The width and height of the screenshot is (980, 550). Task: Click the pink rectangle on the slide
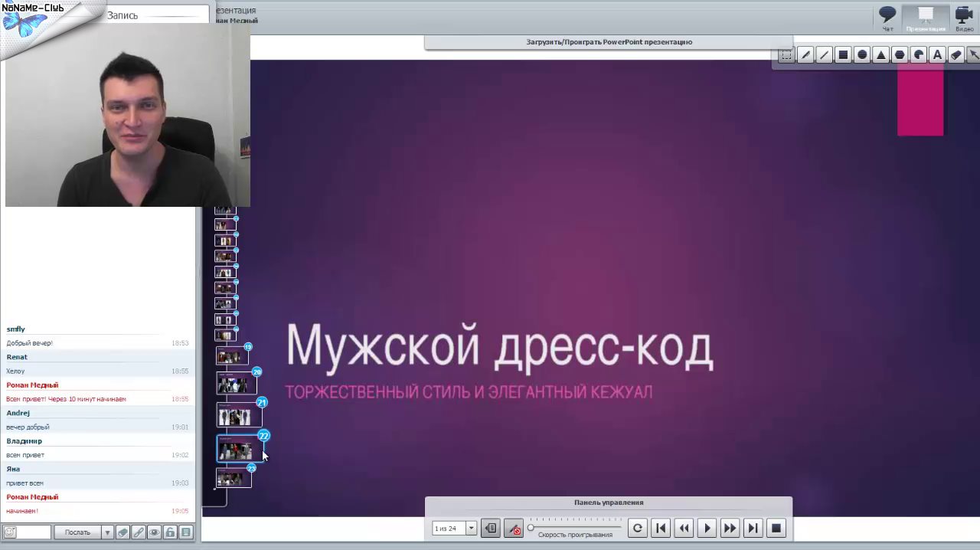tap(920, 100)
